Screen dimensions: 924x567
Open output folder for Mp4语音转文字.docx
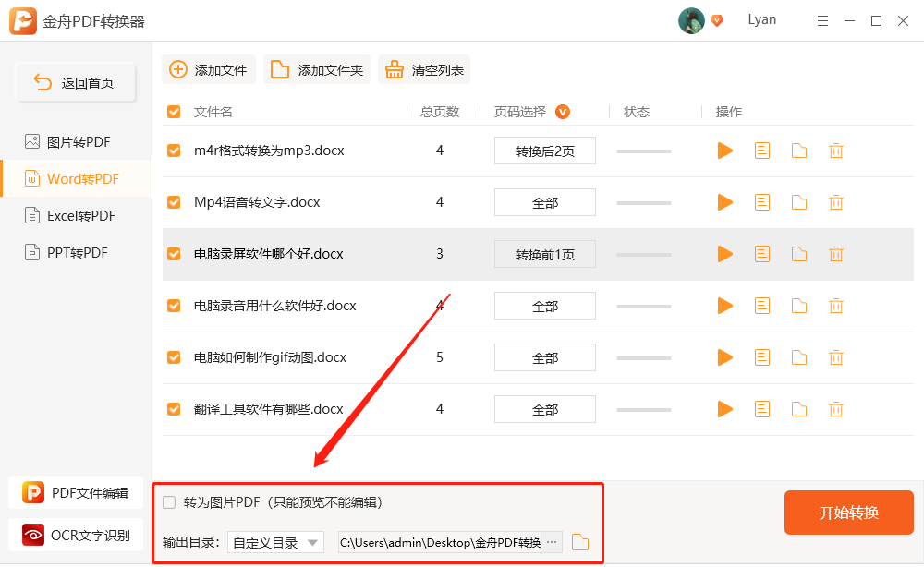pyautogui.click(x=799, y=202)
